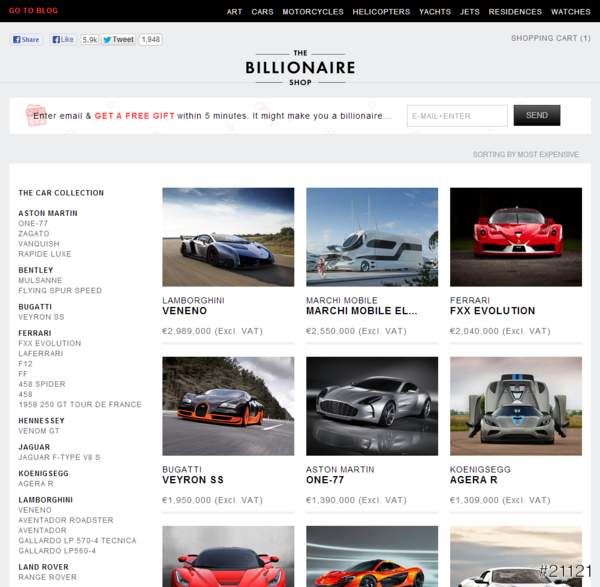Click the €2,989,000 (Excl. VAT) price
Screen dimensions: 600x587
[x=212, y=331]
